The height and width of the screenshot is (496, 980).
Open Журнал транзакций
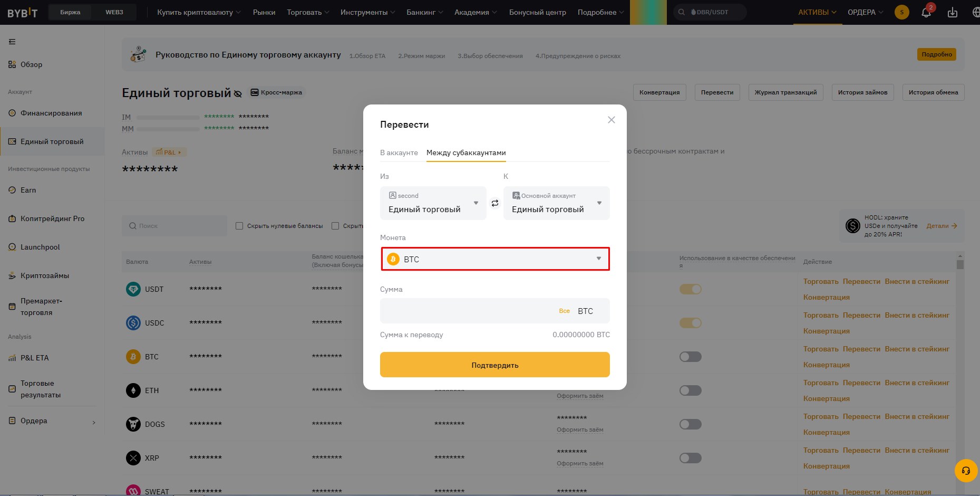point(785,92)
